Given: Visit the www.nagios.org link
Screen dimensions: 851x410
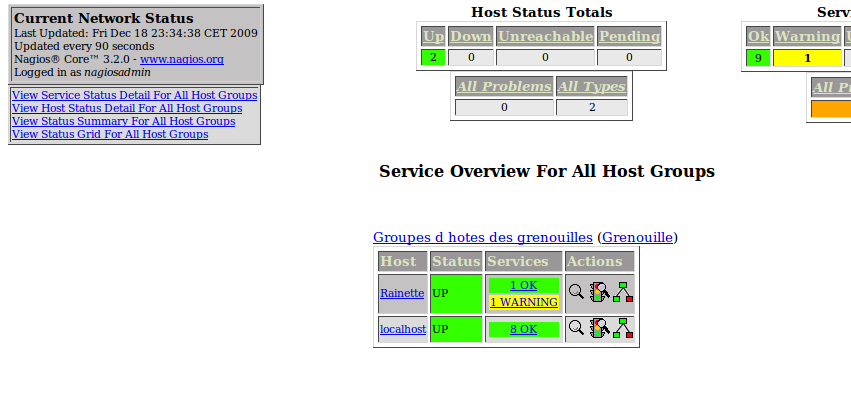Looking at the screenshot, I should click(x=181, y=60).
